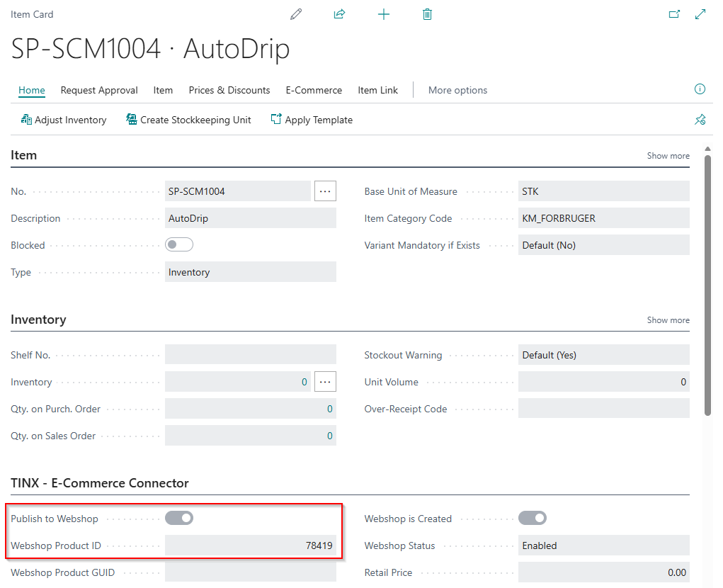Open card in new window icon
This screenshot has height=588, width=723.
675,14
